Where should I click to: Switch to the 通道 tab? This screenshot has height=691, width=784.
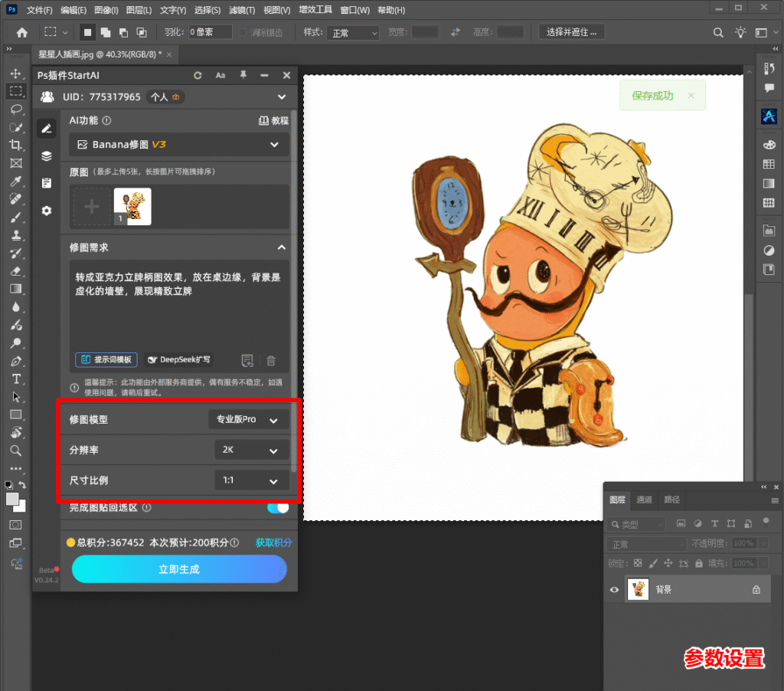(x=644, y=499)
